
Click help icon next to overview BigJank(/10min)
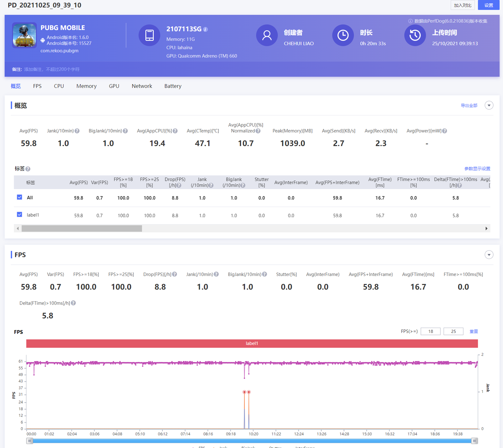click(x=125, y=131)
